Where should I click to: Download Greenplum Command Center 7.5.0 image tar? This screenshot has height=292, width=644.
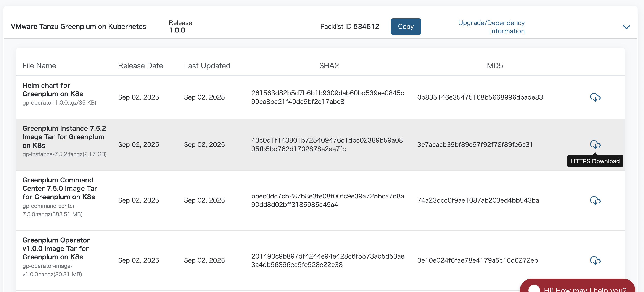pos(595,200)
